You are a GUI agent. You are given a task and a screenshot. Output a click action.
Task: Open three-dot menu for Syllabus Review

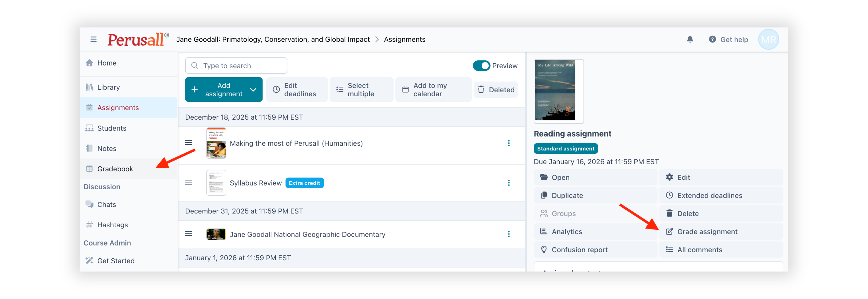click(509, 183)
